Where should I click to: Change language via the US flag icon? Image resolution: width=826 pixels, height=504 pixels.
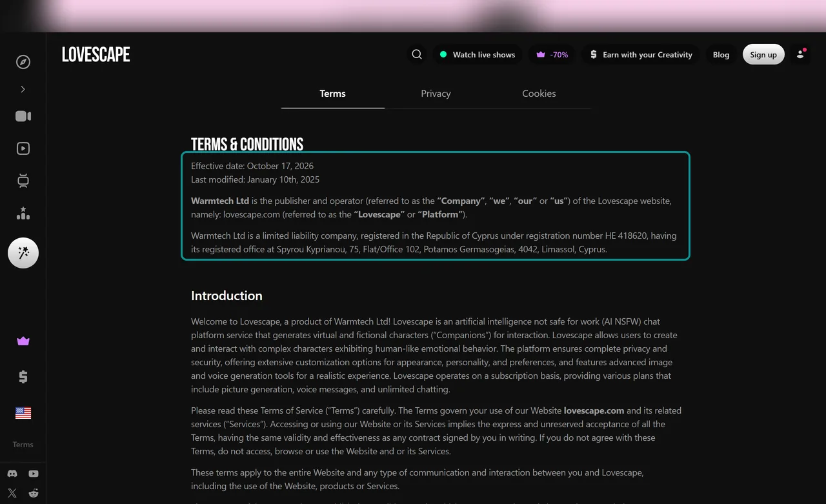(23, 413)
